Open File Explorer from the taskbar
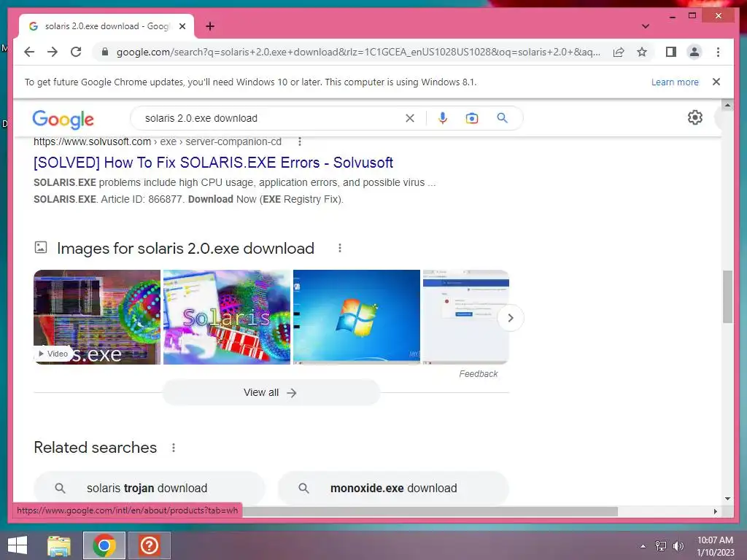This screenshot has height=560, width=747. point(59,545)
